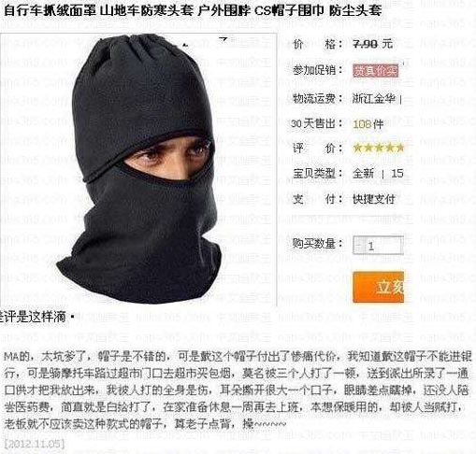Click the 全新 item type value

tap(363, 173)
